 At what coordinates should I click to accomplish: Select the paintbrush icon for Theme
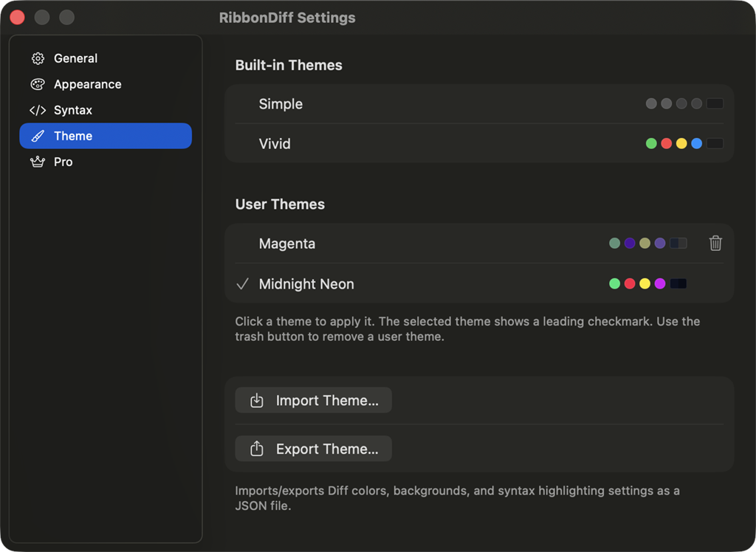(37, 136)
